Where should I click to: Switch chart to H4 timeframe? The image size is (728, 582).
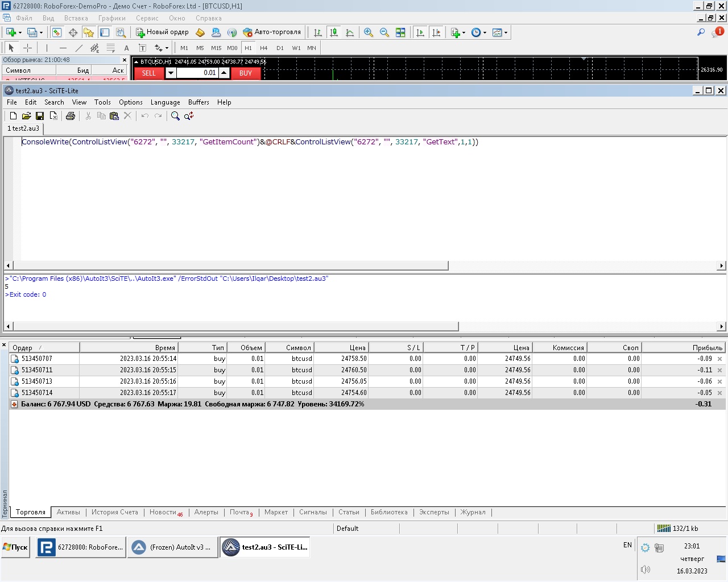(x=264, y=48)
